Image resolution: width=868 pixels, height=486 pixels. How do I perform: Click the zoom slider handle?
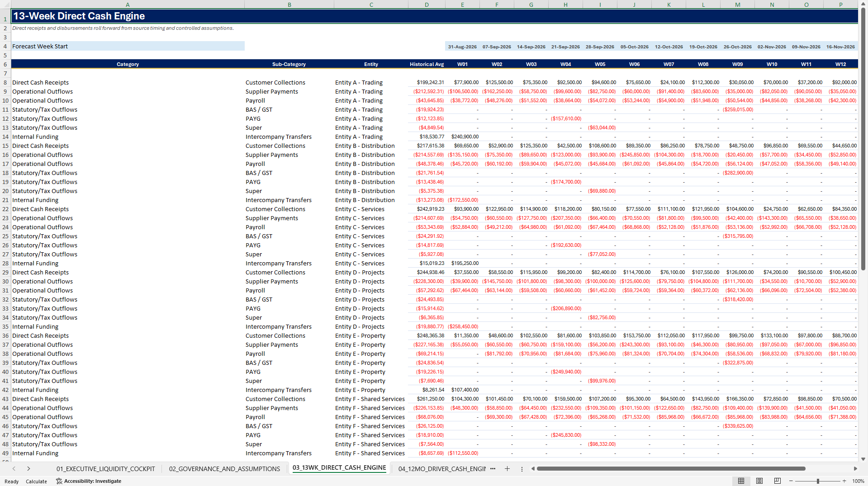pos(818,481)
